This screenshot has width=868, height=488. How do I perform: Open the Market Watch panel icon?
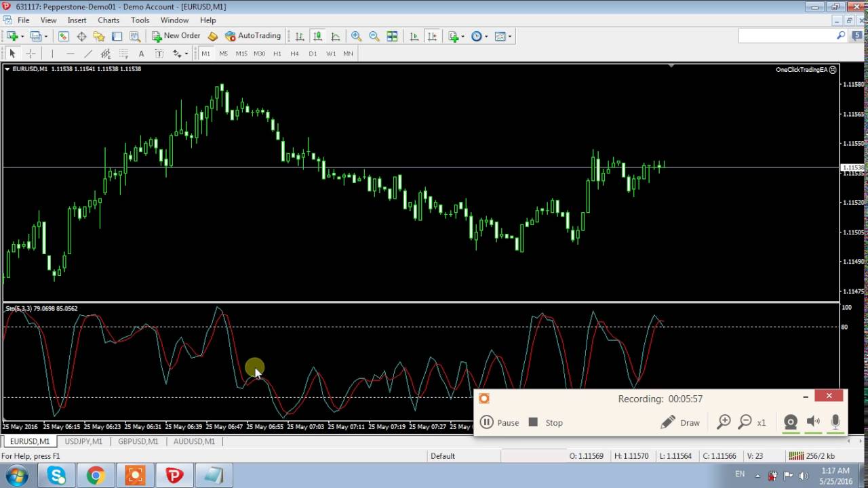[x=63, y=36]
